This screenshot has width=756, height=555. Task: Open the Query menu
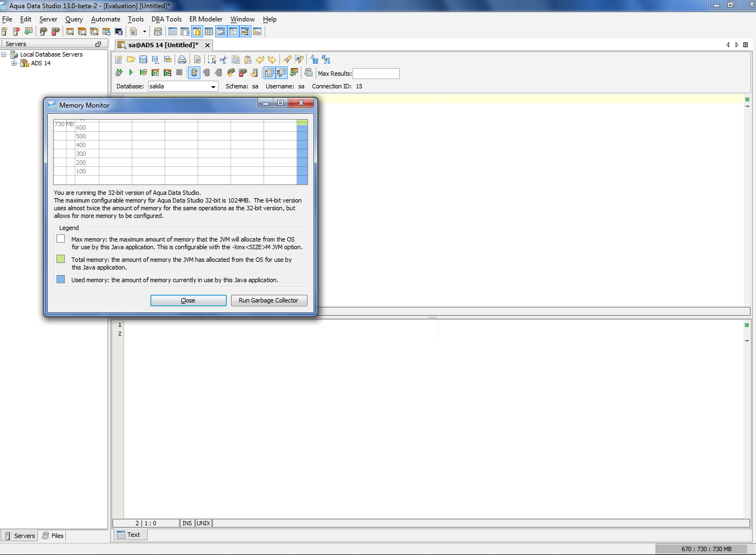[x=74, y=19]
